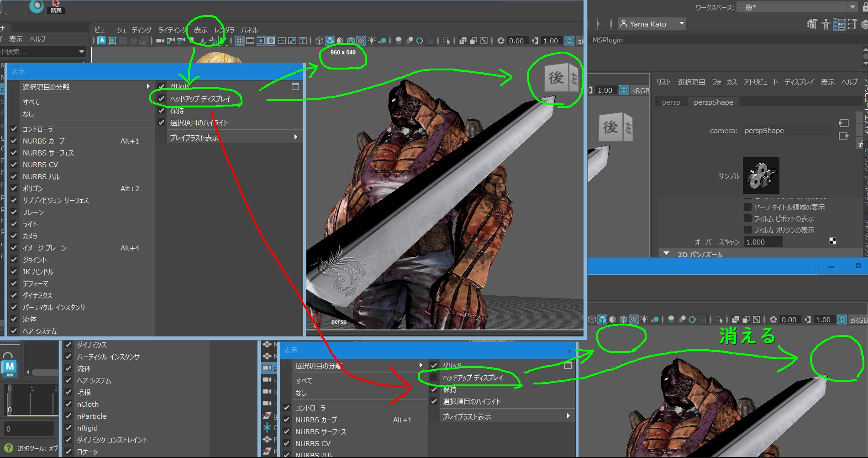Viewport: 868px width, 458px height.
Task: Uncheck グリッド in the upper 表示 menu
Action: (161, 86)
